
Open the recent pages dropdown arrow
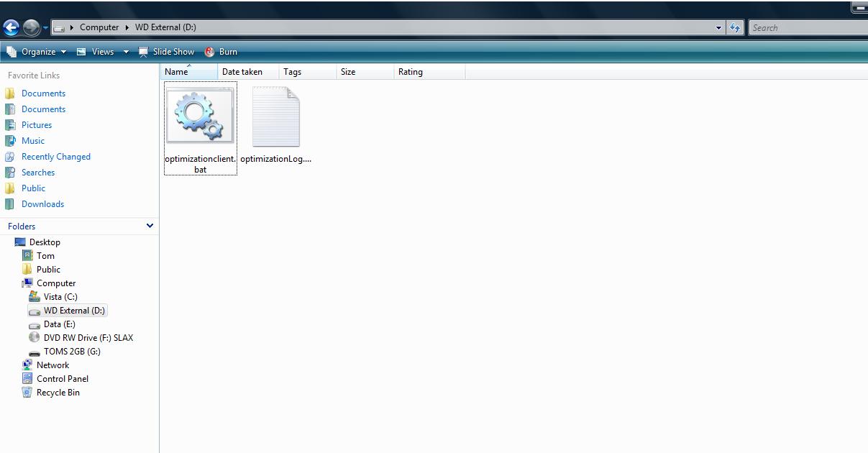[45, 28]
